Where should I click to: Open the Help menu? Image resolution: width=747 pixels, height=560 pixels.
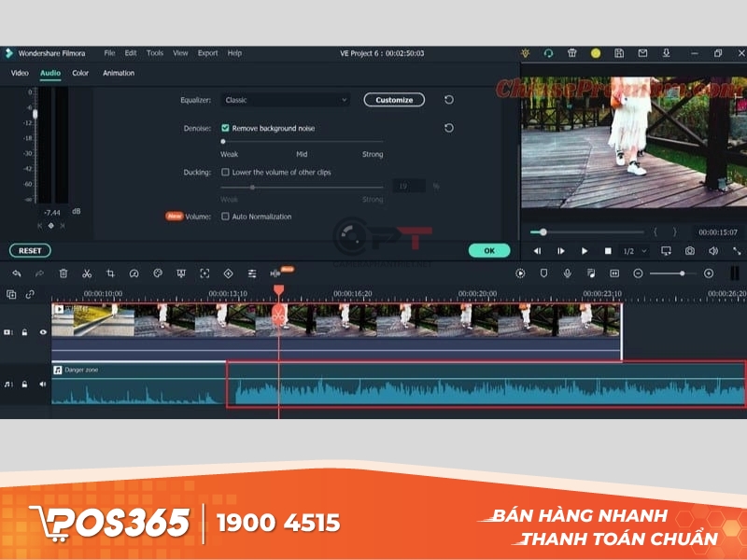pyautogui.click(x=234, y=53)
